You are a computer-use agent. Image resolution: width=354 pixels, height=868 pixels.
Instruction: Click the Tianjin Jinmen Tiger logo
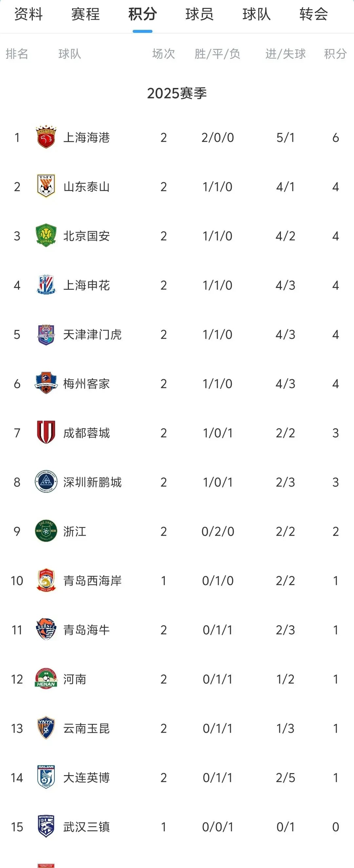[x=46, y=334]
